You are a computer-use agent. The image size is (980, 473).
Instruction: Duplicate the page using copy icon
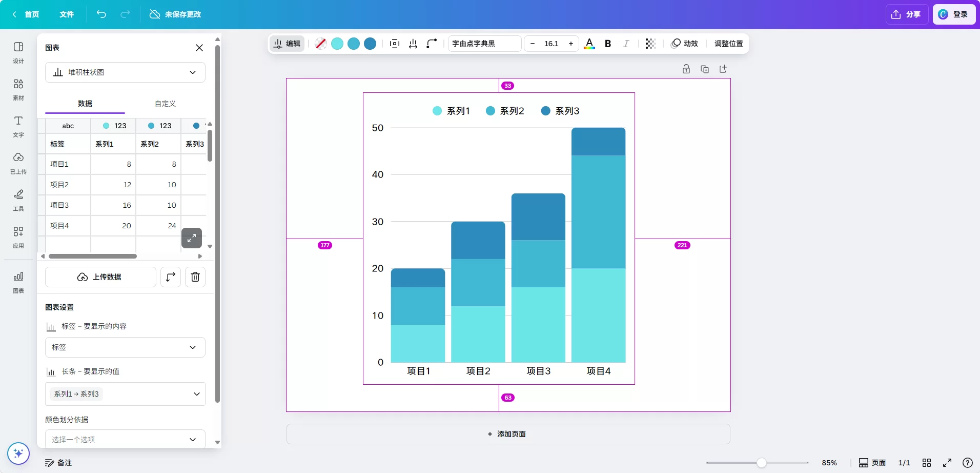click(705, 69)
